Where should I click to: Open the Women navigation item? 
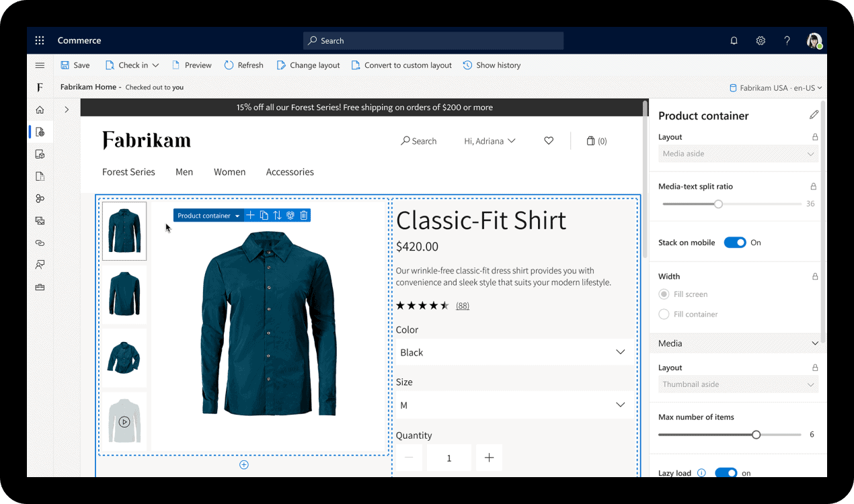(229, 172)
